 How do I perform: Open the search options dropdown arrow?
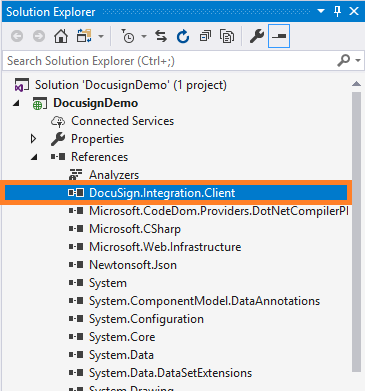click(x=358, y=61)
